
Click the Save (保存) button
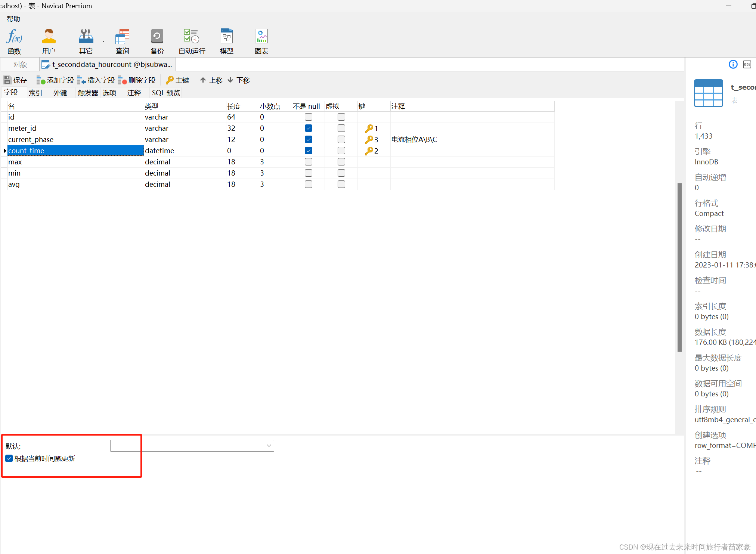[15, 80]
